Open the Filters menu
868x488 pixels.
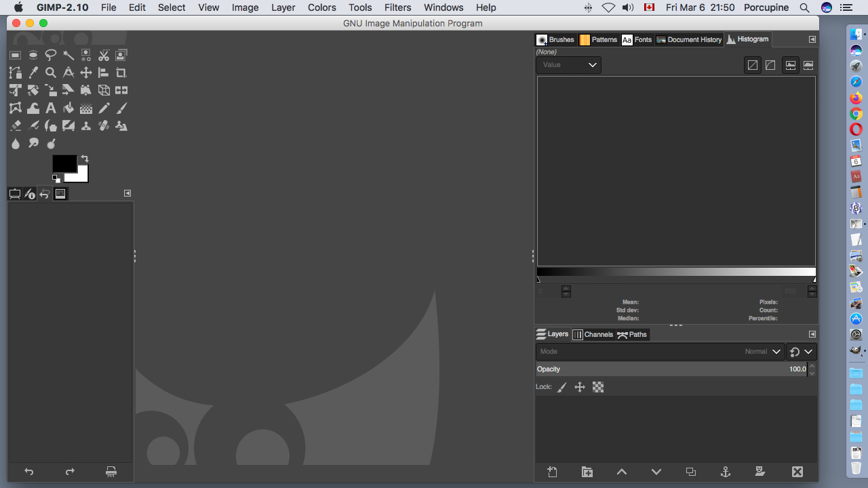click(397, 7)
